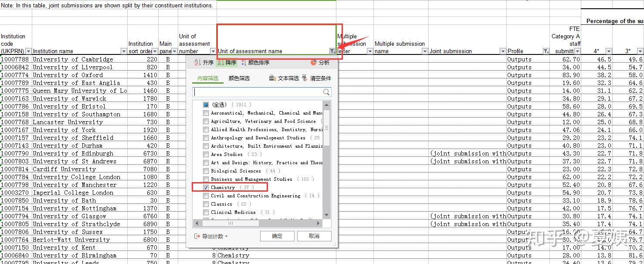The image size is (644, 264).
Task: Select institution code cell 10007788
Action: [x=16, y=59]
